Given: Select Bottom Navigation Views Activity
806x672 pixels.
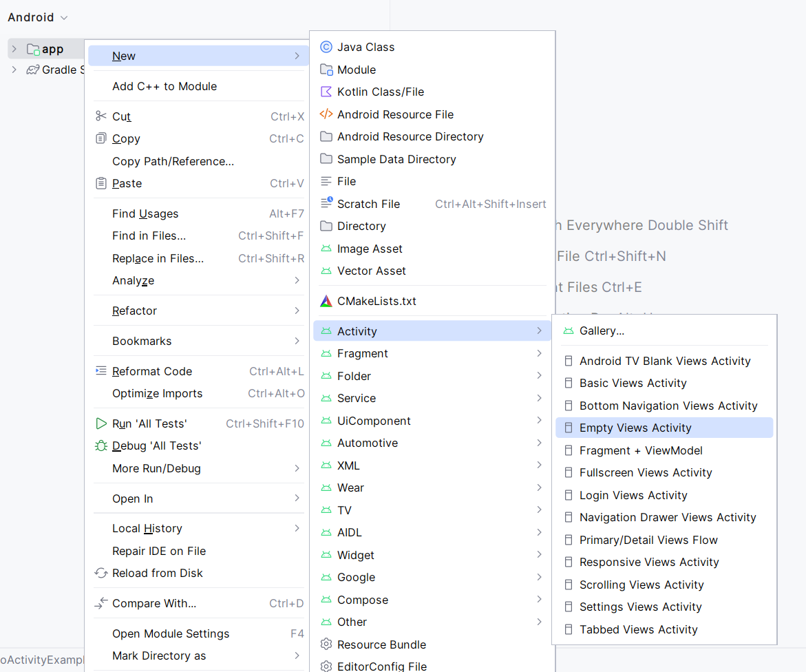Looking at the screenshot, I should click(x=664, y=406).
